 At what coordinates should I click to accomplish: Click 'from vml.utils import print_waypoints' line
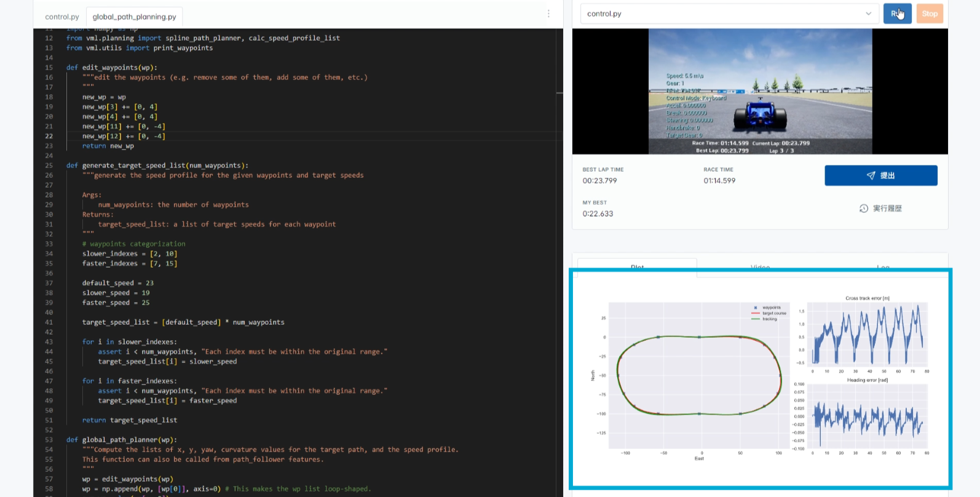pyautogui.click(x=140, y=48)
